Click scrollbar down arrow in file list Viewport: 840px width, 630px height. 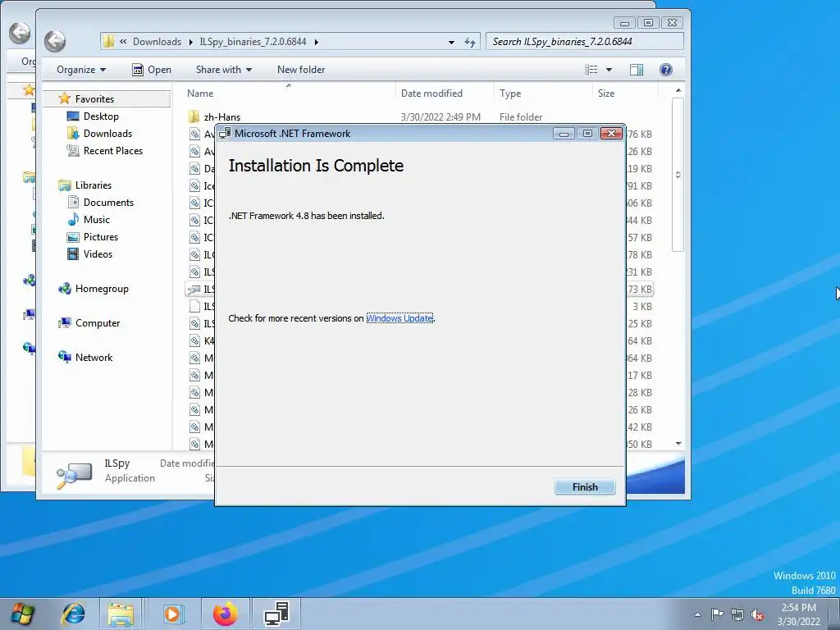coord(678,444)
